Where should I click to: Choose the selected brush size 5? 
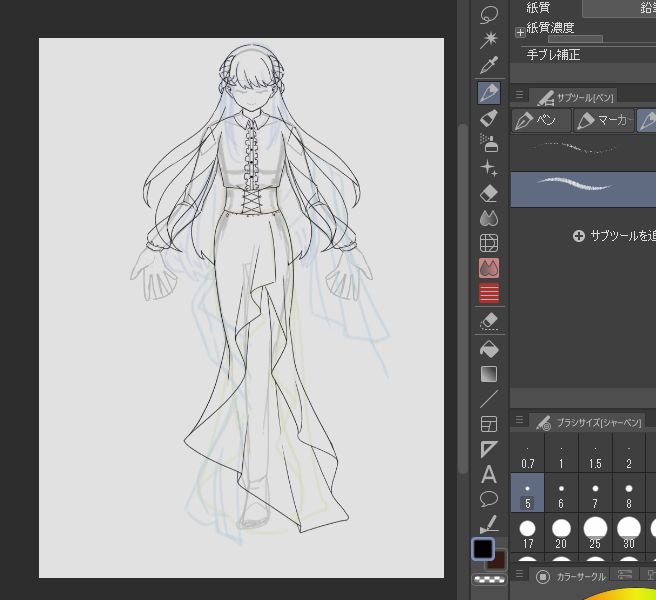pyautogui.click(x=528, y=493)
